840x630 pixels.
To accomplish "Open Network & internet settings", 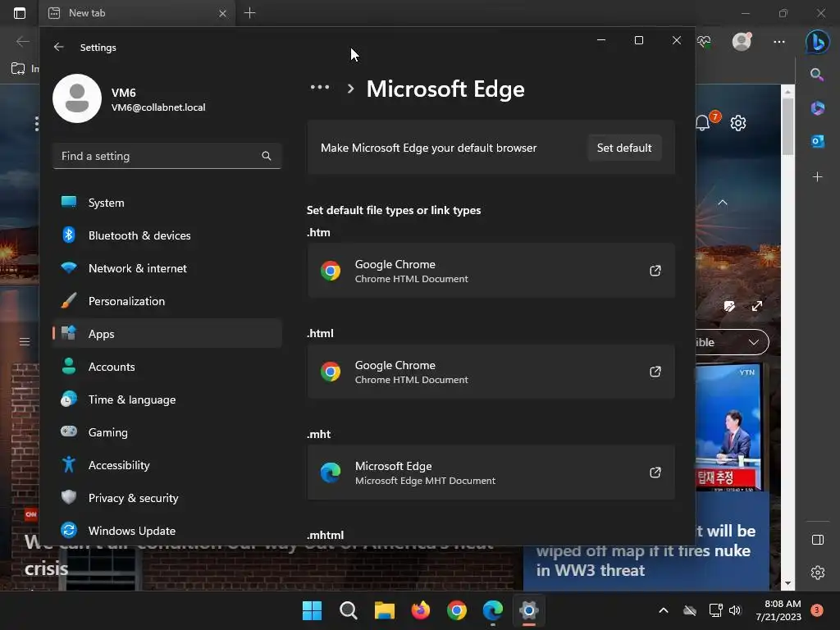I will 167,268.
